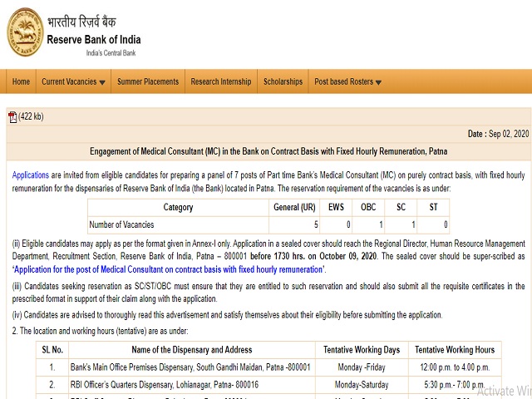Click the General (UR) column header
This screenshot has height=399, width=532.
coord(294,207)
